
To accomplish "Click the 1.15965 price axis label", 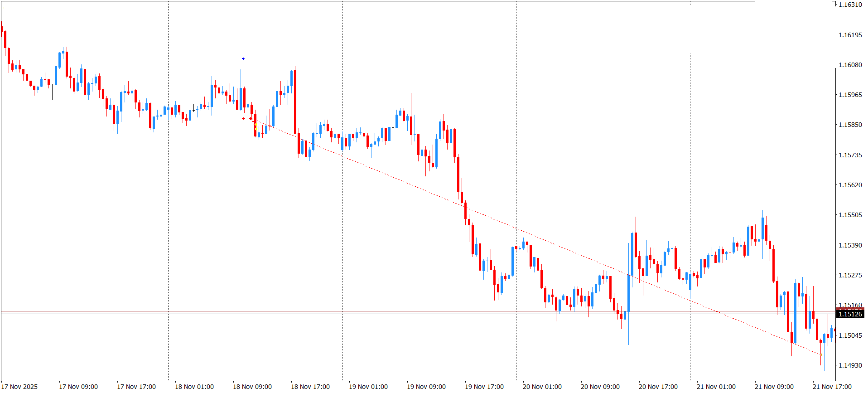I will pyautogui.click(x=850, y=95).
